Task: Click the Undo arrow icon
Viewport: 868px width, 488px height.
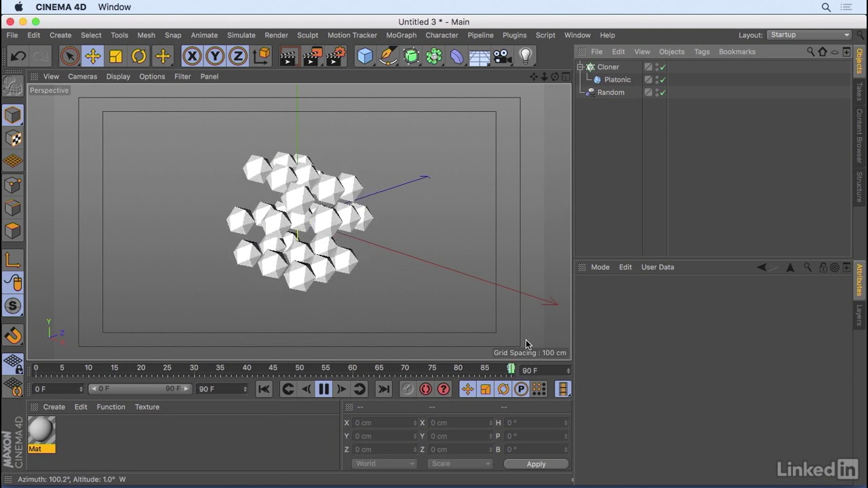Action: click(x=18, y=56)
